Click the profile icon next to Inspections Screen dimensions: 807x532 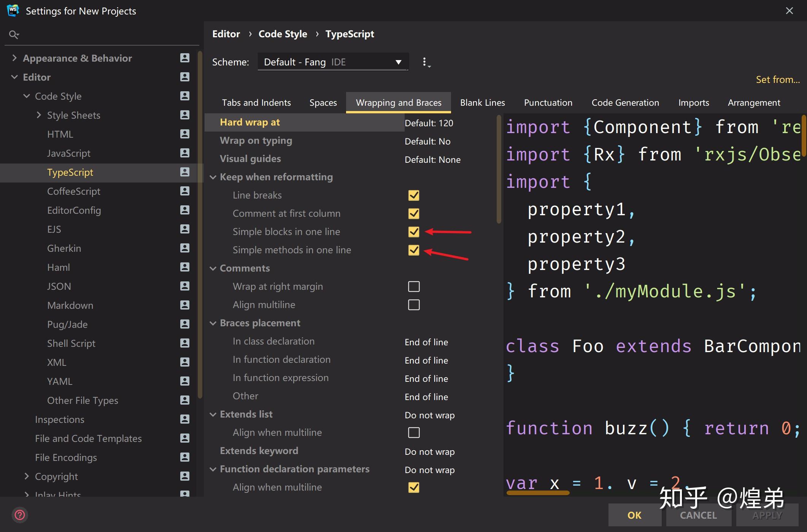[184, 419]
